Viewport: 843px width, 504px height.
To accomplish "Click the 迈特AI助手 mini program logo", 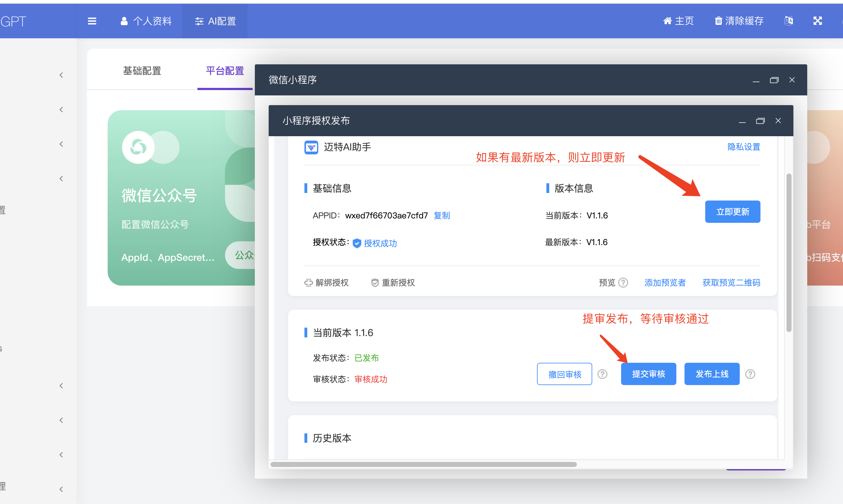I will pos(311,147).
